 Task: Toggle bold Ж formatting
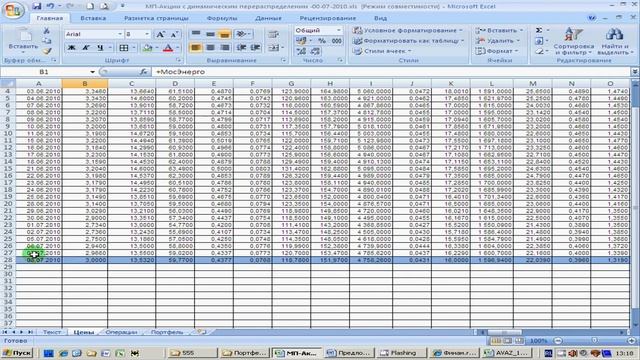click(x=71, y=48)
